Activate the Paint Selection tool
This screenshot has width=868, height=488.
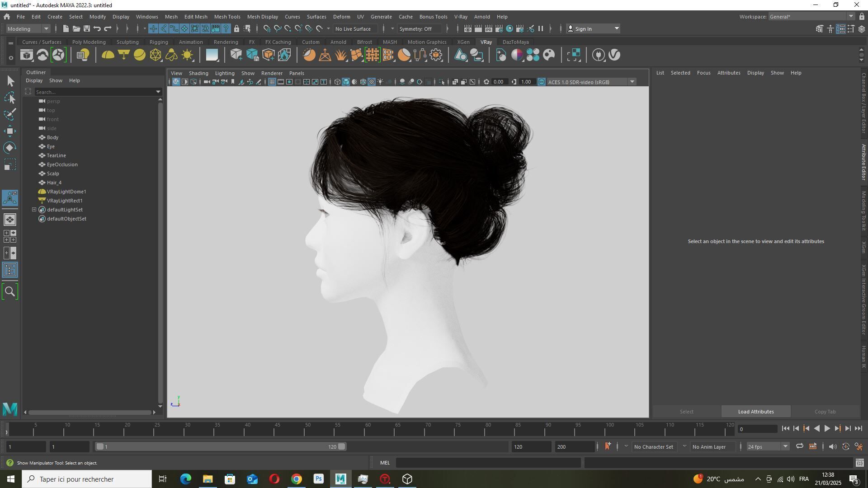coord(10,114)
